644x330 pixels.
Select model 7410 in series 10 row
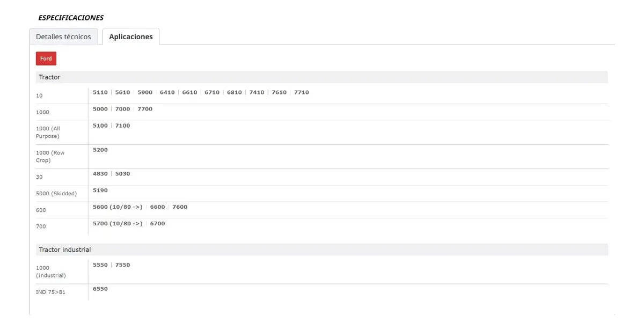257,92
